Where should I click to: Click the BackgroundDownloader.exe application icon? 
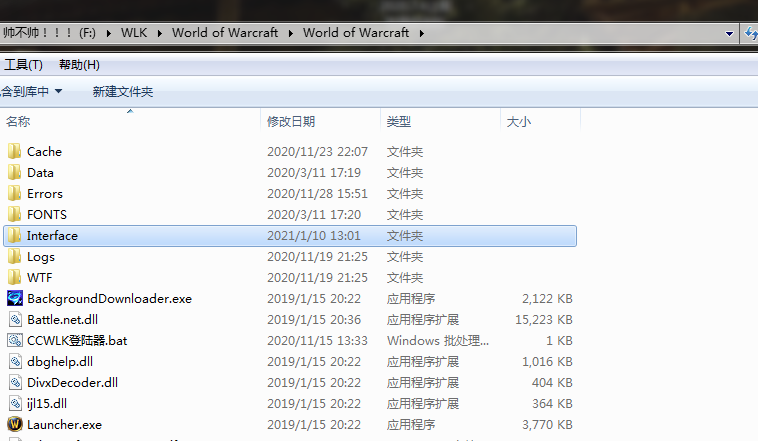[15, 298]
